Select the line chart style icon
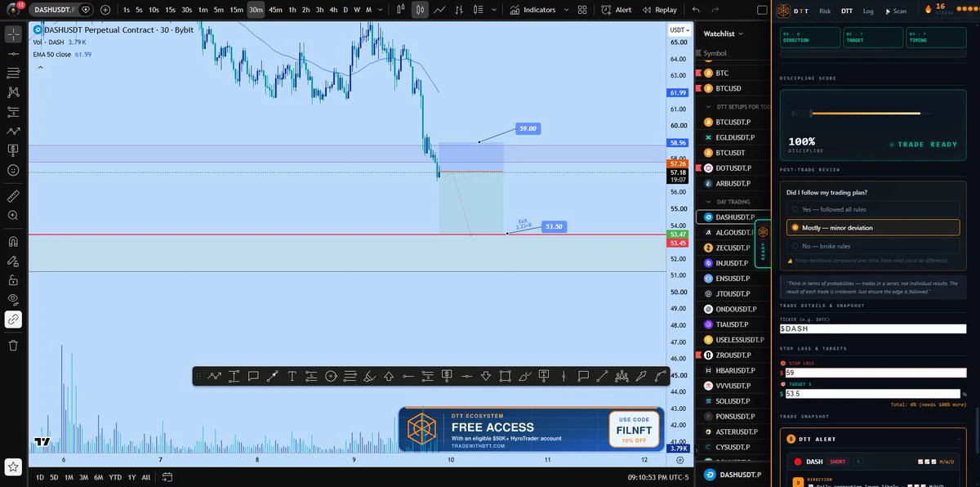This screenshot has height=487, width=980. (x=440, y=10)
